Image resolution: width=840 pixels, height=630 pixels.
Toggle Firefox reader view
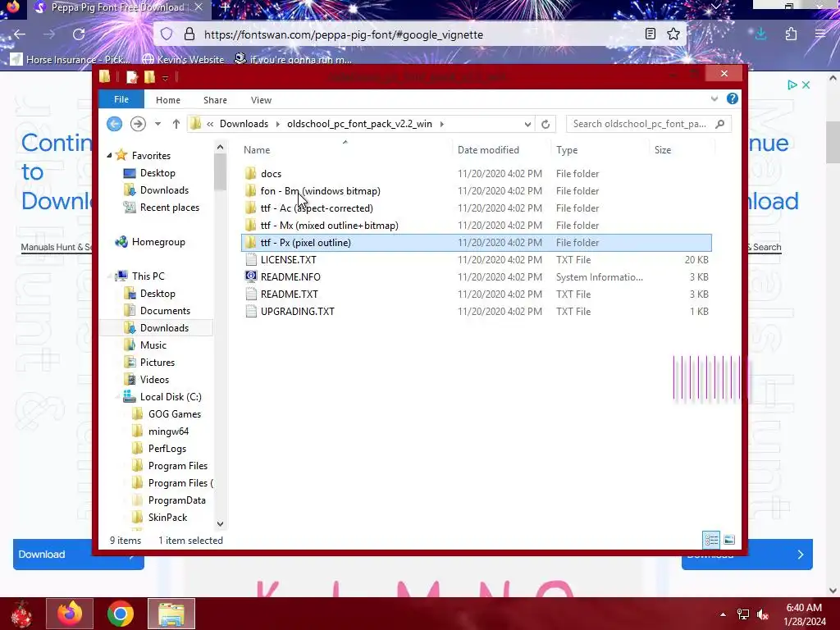pyautogui.click(x=651, y=34)
